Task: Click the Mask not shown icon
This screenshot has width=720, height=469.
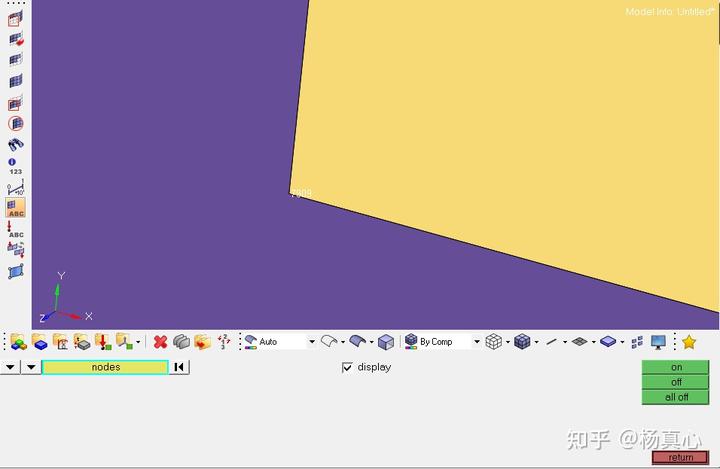Action: (x=15, y=103)
